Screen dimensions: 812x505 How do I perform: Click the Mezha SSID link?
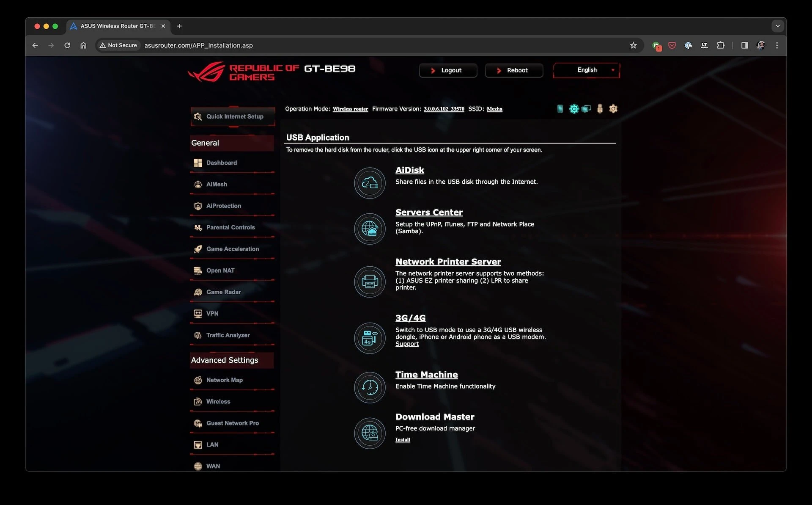pos(494,109)
